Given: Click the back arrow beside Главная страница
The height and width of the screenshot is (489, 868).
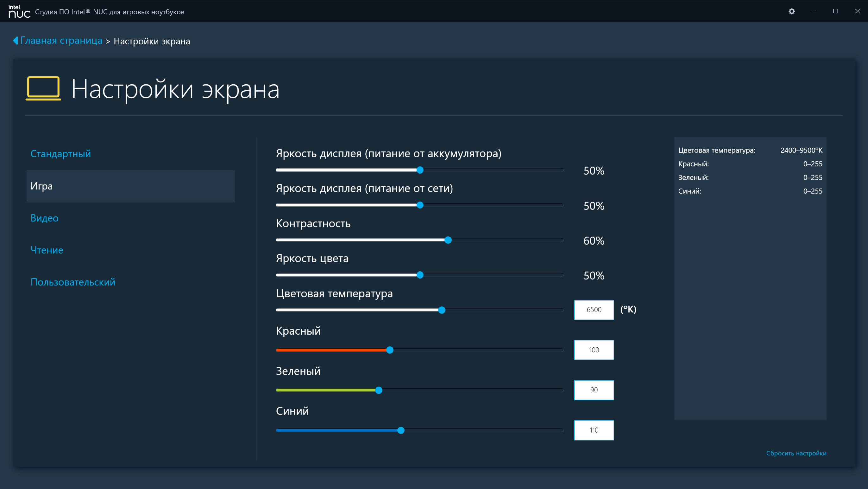Looking at the screenshot, I should 15,41.
